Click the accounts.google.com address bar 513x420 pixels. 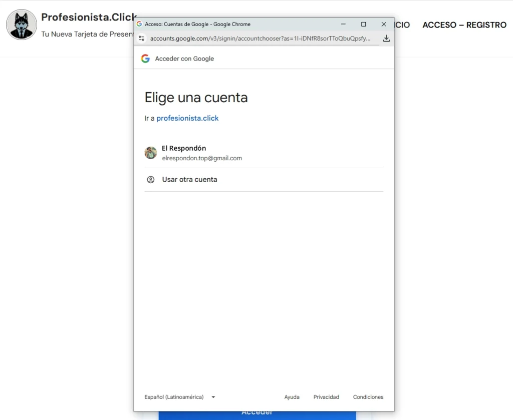pos(261,39)
